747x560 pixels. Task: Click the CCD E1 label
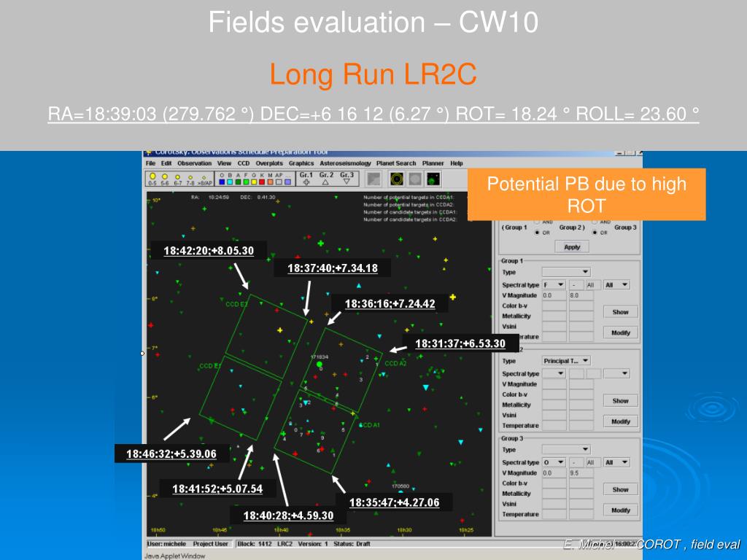pyautogui.click(x=210, y=366)
